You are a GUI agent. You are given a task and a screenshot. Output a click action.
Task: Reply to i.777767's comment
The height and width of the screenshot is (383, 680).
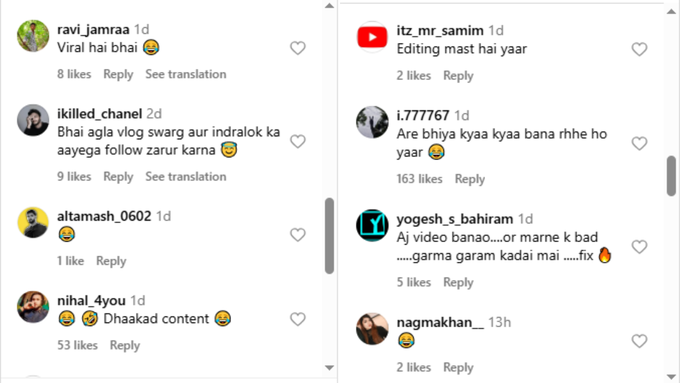[470, 179]
